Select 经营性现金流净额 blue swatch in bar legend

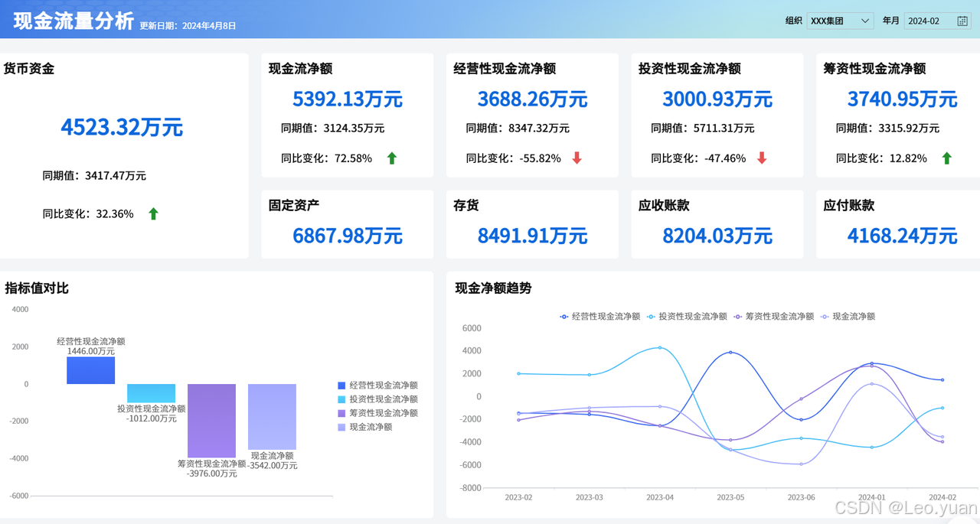341,386
